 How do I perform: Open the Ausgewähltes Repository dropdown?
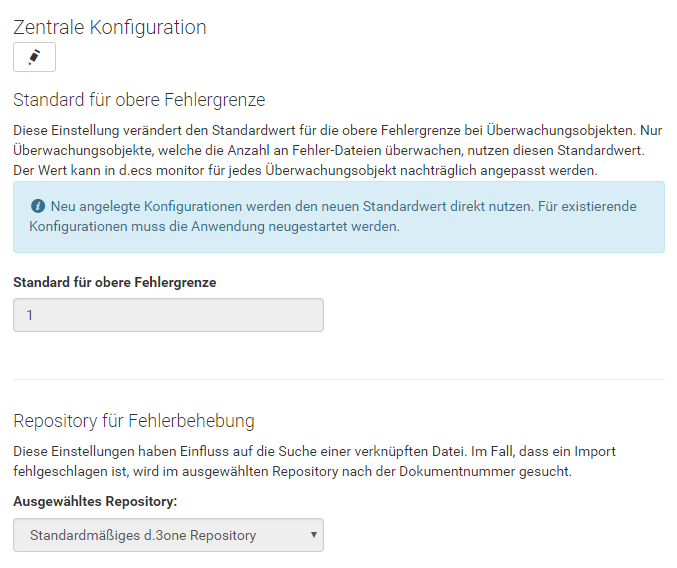click(x=168, y=535)
